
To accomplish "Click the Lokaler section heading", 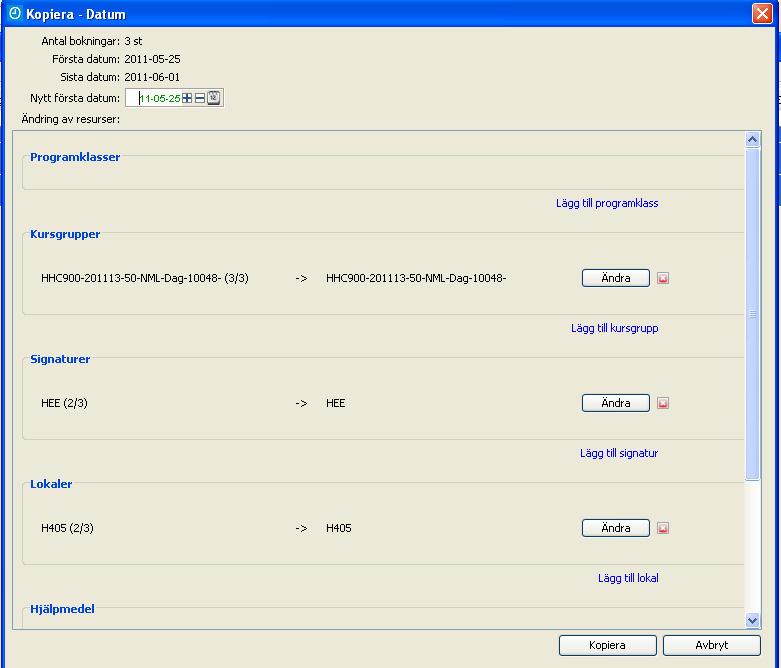I will (x=51, y=484).
